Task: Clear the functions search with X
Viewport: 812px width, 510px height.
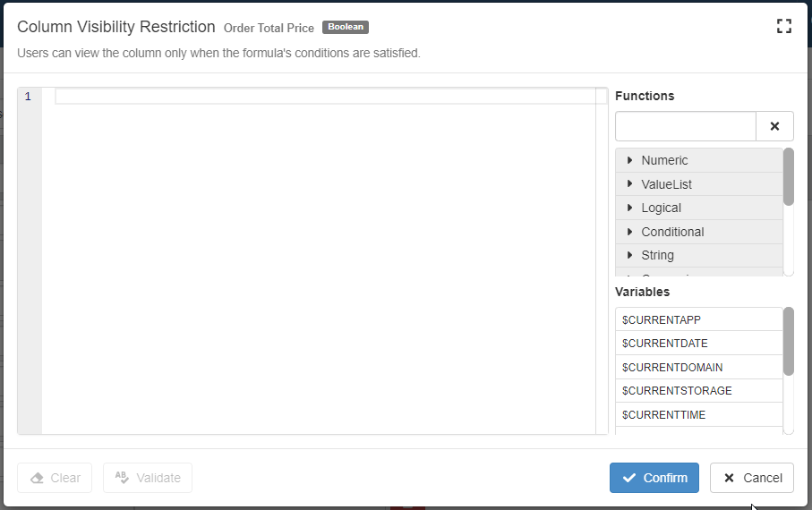Action: tap(774, 126)
